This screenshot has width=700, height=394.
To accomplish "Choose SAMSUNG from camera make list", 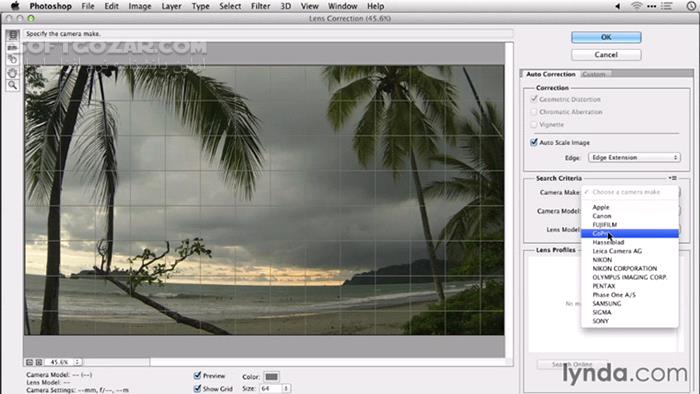I will (629, 303).
